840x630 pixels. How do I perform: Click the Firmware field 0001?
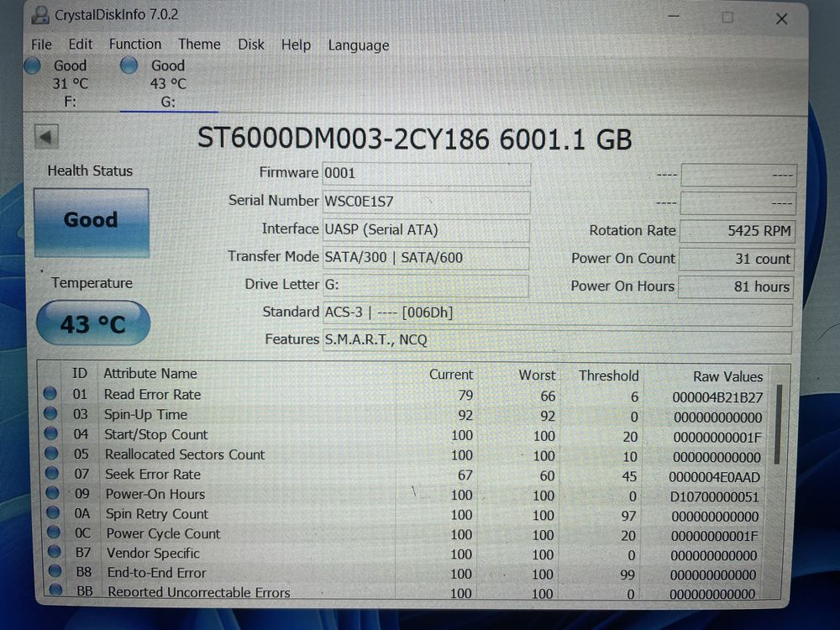(427, 174)
